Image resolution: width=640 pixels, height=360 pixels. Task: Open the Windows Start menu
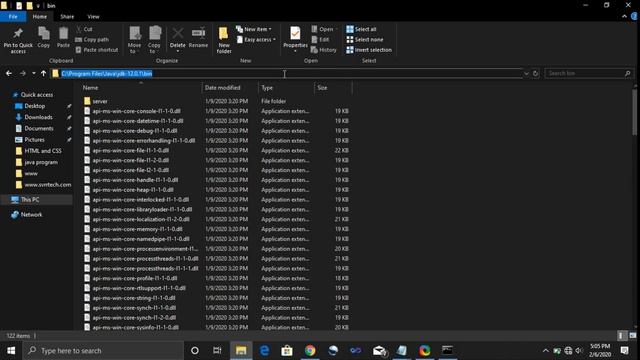pos(11,350)
